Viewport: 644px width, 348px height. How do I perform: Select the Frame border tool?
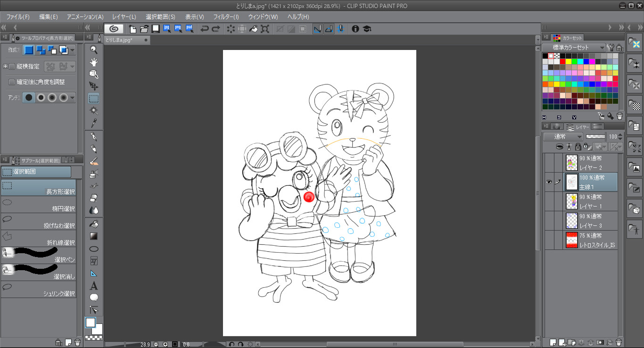[x=94, y=261]
